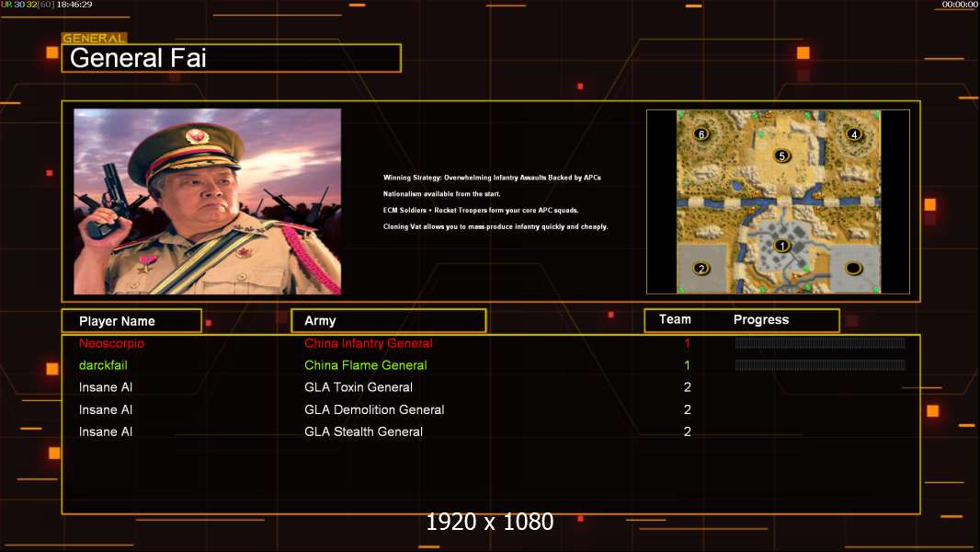Screen dimensions: 980x552
Task: Click the GENERAL label tag
Action: [x=95, y=38]
